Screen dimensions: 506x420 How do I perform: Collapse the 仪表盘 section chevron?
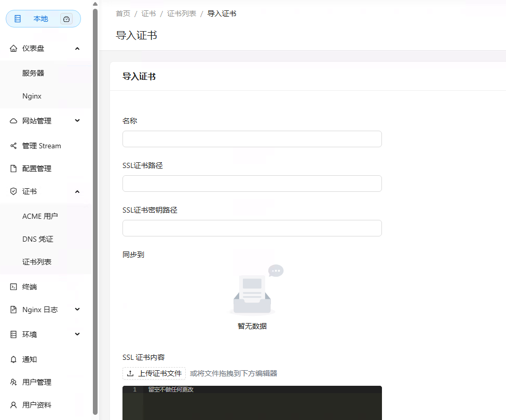tap(77, 48)
